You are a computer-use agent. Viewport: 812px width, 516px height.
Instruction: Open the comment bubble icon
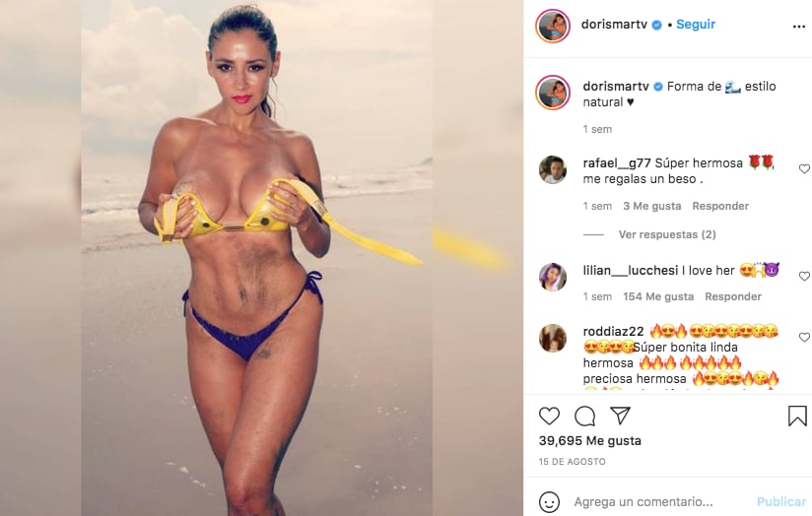(x=584, y=417)
